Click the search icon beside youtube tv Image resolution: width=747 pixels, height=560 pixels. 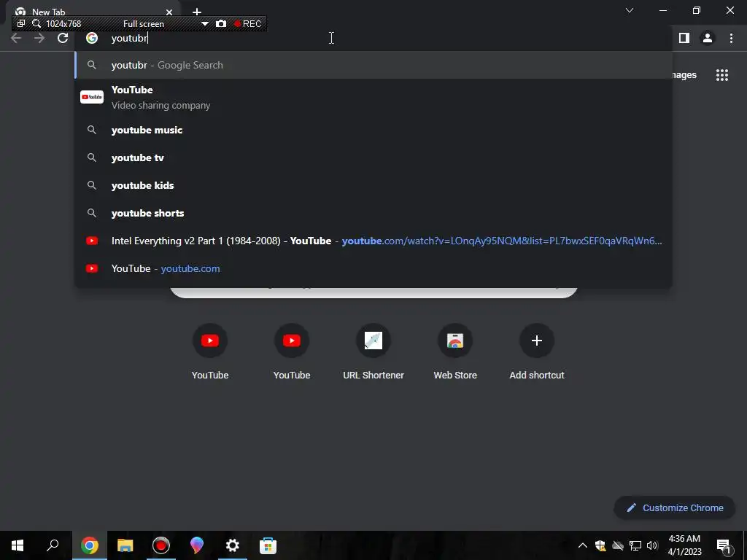point(92,157)
